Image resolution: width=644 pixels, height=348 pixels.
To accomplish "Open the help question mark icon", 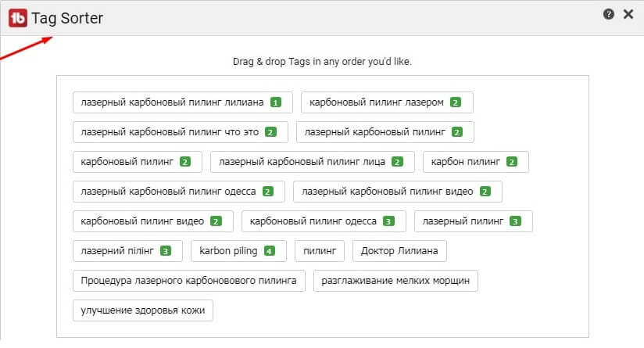I will (x=609, y=14).
